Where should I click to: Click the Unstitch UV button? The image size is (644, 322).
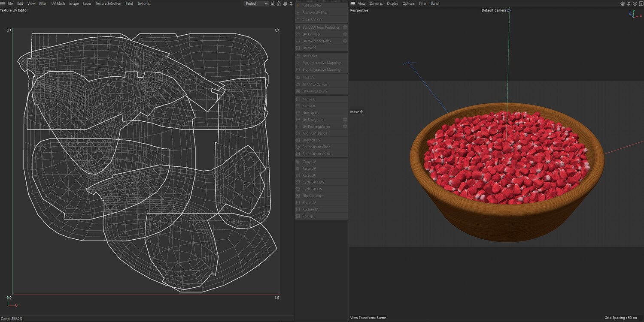[x=321, y=140]
